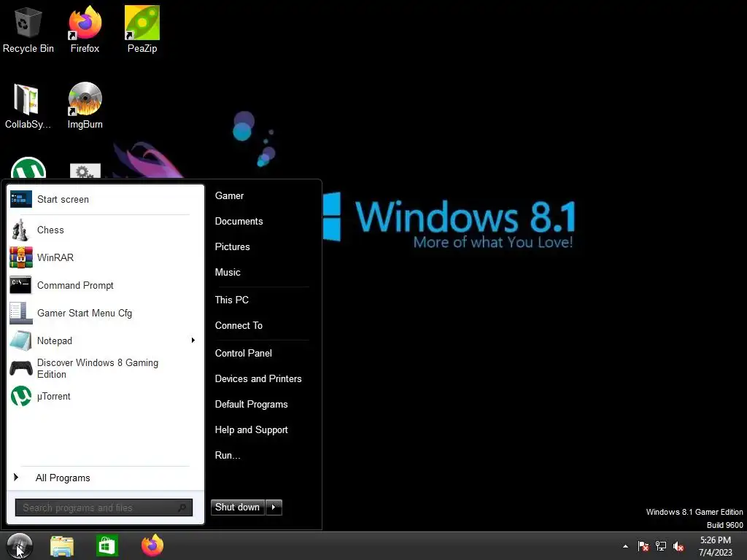Screen dimensions: 747x560
Task: Show hidden tray icons arrow
Action: (625, 546)
